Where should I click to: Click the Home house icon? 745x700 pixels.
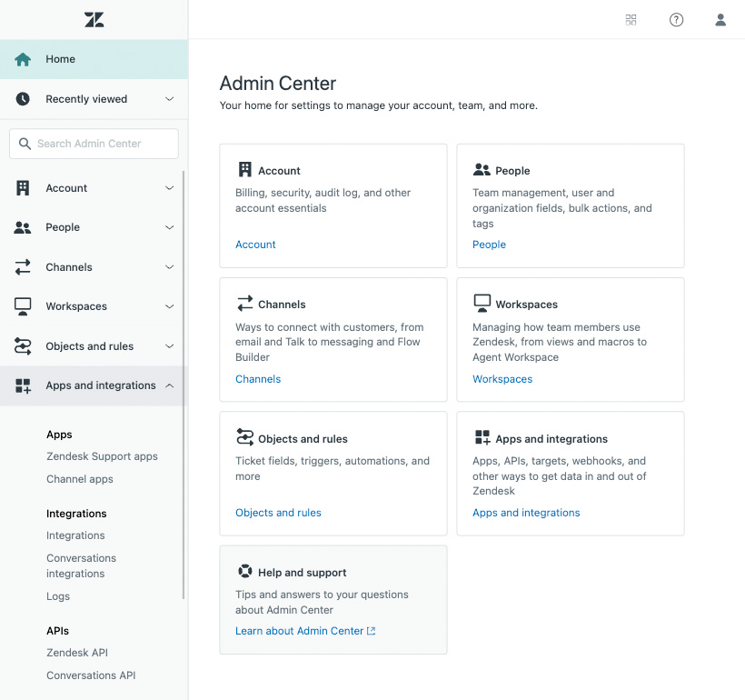(x=23, y=59)
